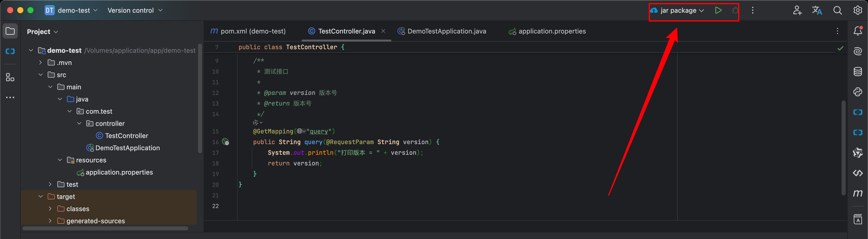Select DemoTestApplication in project tree

127,148
